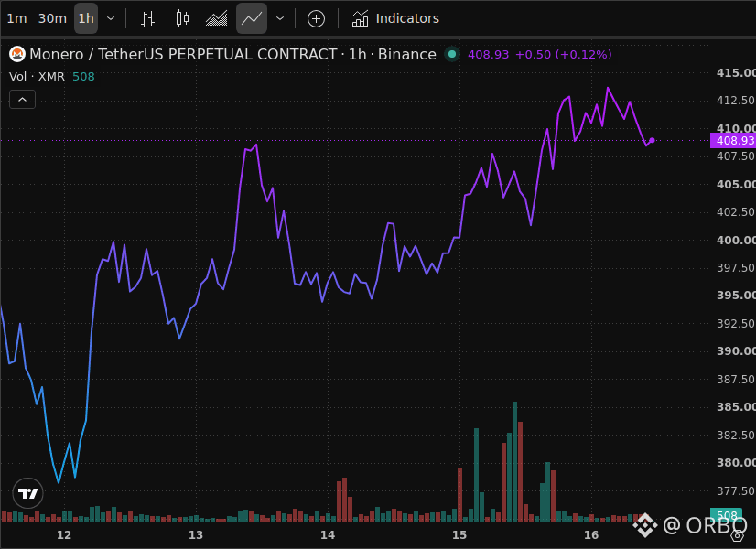Click the date label 15 on the time axis
This screenshot has width=756, height=549.
point(459,534)
